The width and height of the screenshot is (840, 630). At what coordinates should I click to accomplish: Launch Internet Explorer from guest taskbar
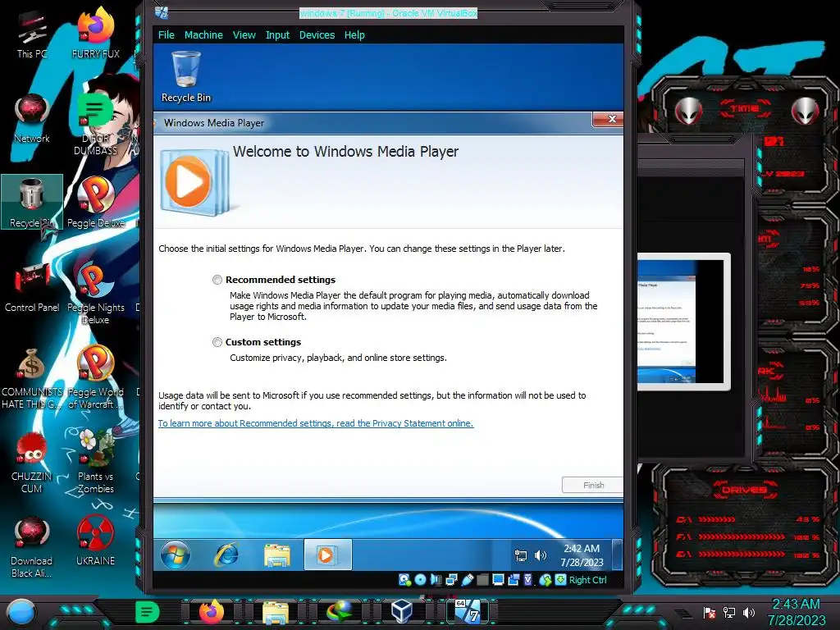pyautogui.click(x=226, y=555)
